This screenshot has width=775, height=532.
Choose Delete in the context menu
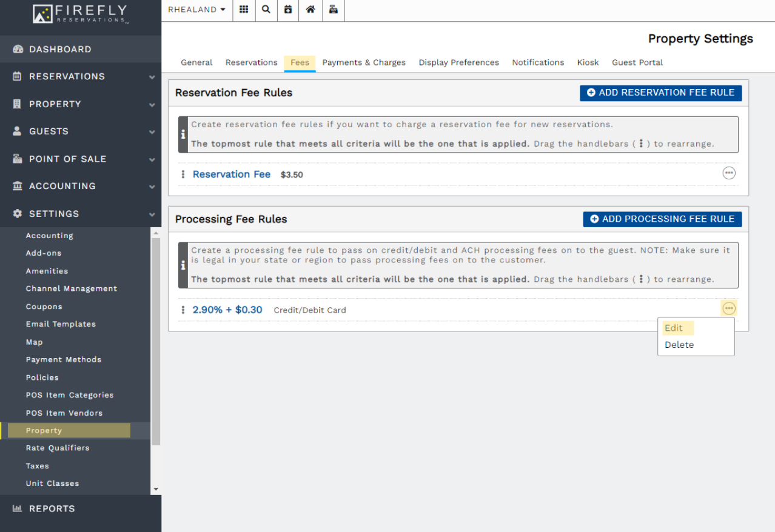point(679,345)
